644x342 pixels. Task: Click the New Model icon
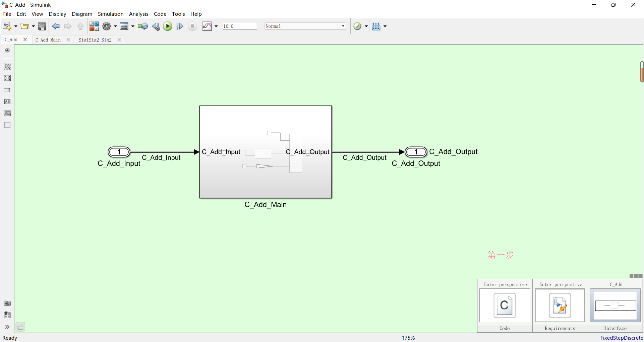tap(7, 26)
